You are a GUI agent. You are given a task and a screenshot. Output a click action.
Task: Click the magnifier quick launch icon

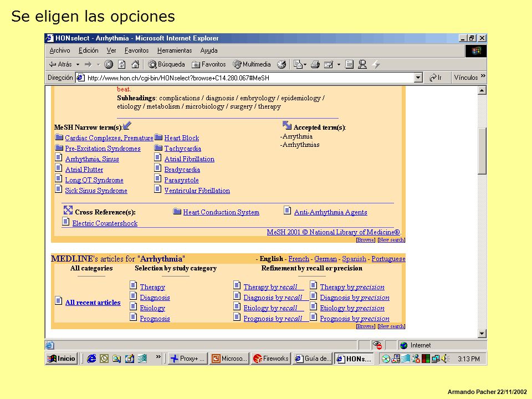pos(117,359)
